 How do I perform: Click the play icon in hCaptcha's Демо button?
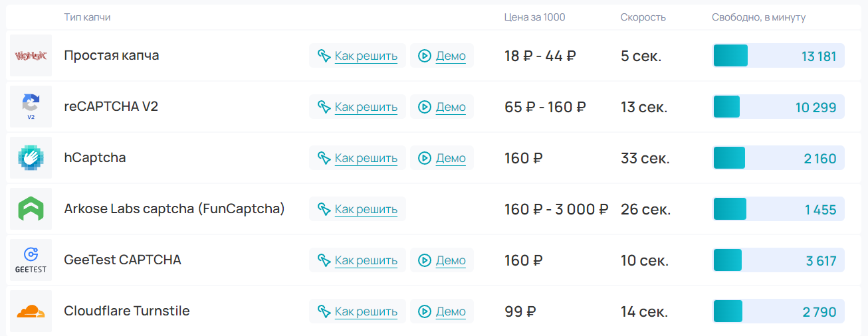[425, 158]
